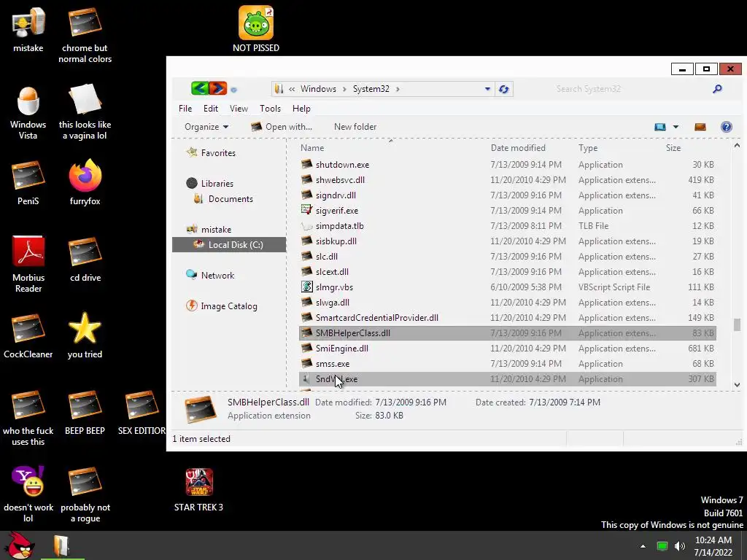This screenshot has height=560, width=747.
Task: Select the smss.exe file
Action: pyautogui.click(x=508, y=364)
